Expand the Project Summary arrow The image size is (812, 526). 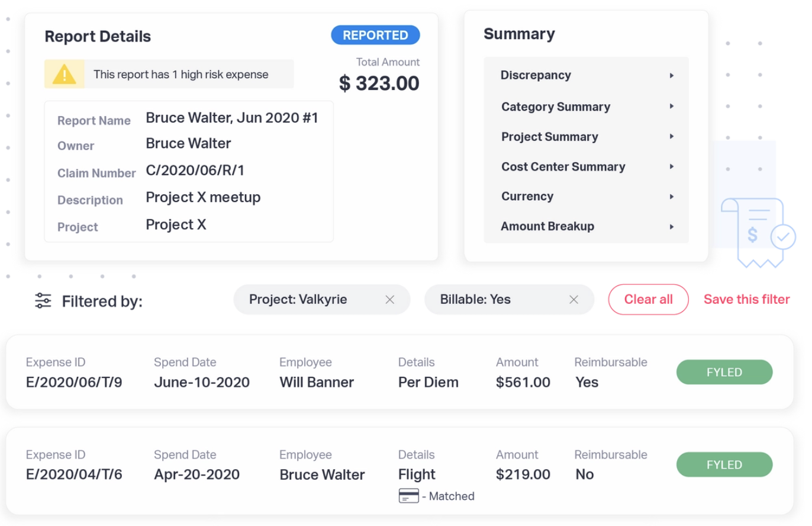pyautogui.click(x=672, y=137)
